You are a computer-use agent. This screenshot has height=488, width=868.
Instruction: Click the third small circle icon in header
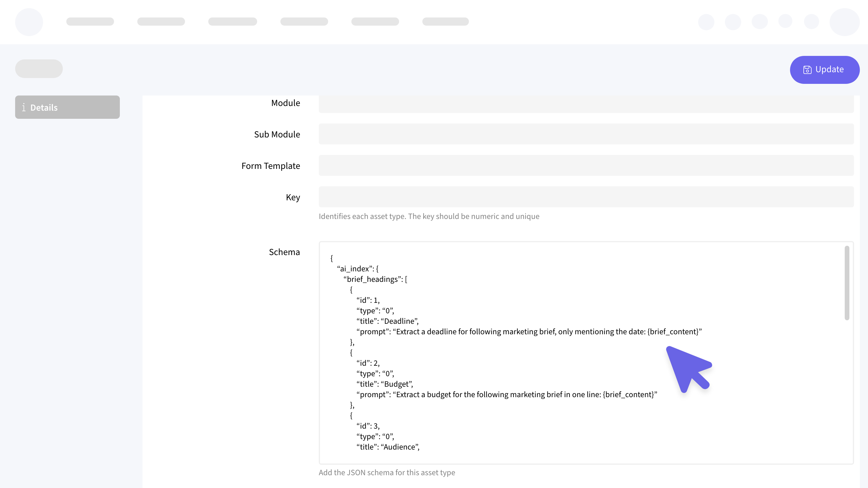tap(759, 22)
